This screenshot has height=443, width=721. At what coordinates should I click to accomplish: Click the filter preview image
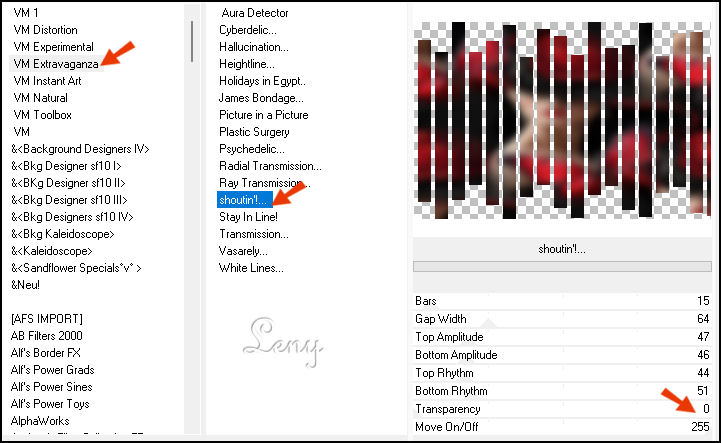[x=562, y=120]
